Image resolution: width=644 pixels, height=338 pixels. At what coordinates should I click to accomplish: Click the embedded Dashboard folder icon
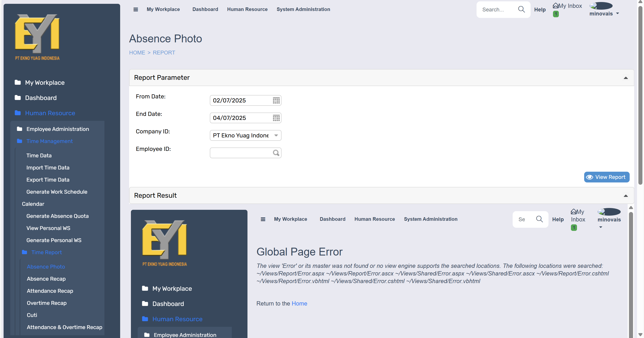coord(145,303)
